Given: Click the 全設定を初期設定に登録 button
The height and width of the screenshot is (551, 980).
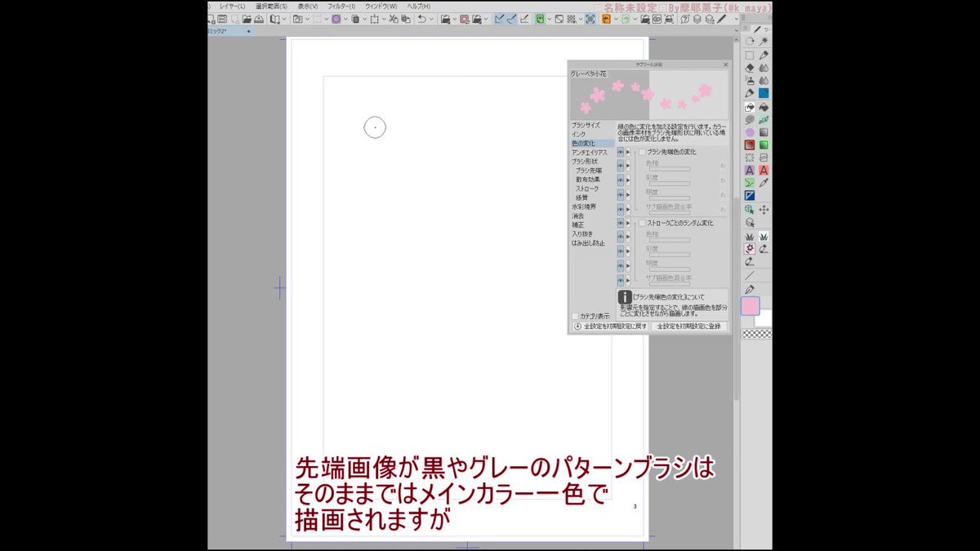Looking at the screenshot, I should click(688, 326).
